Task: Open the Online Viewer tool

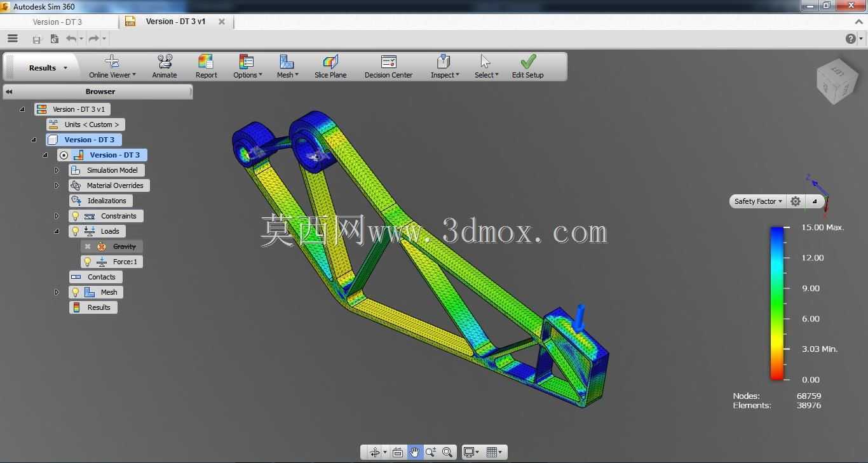Action: (x=112, y=67)
